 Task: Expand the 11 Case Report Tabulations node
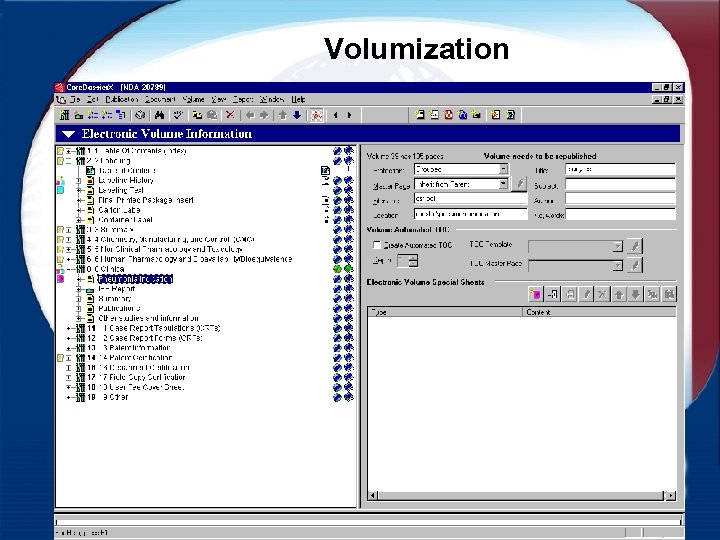[x=68, y=328]
